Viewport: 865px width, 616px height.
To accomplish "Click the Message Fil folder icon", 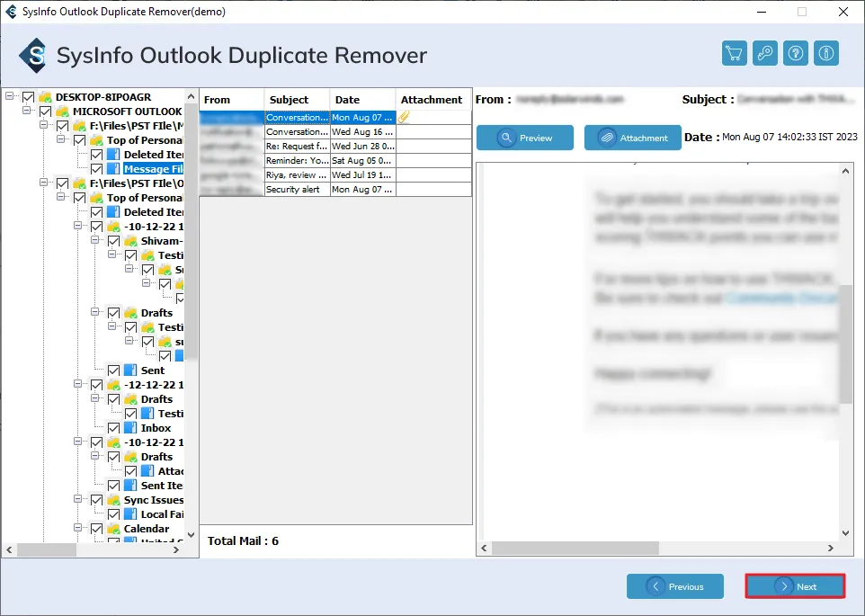I will point(113,169).
